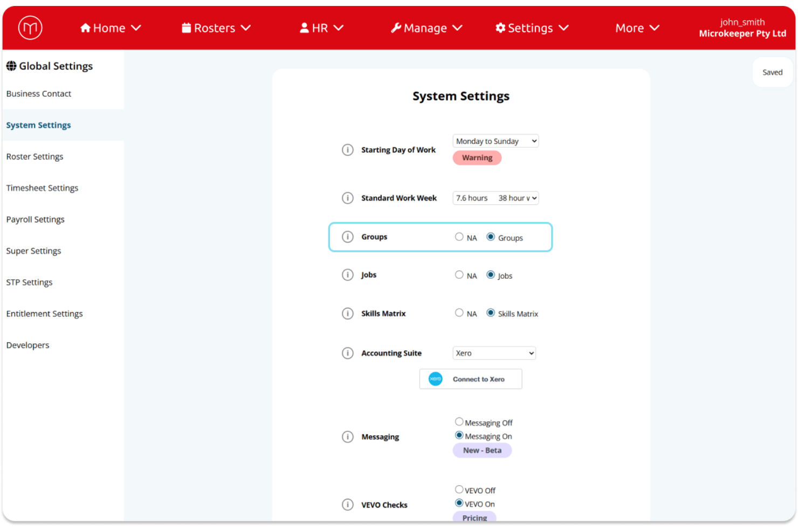Click the New - Beta badge
798x532 pixels.
pos(482,450)
